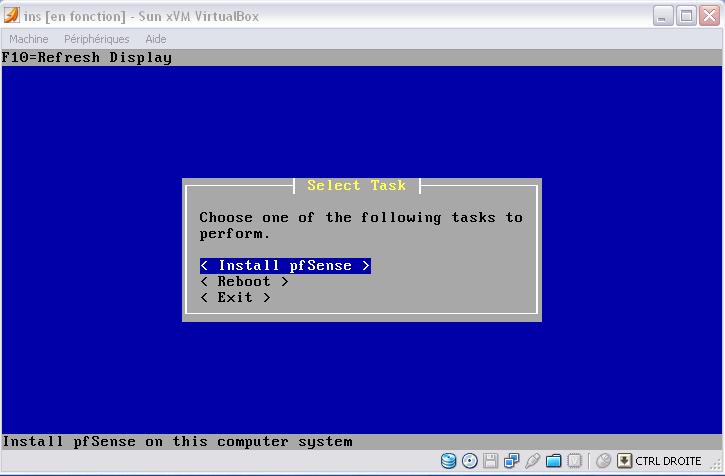725x476 pixels.
Task: Click the USB devices status icon
Action: pos(532,461)
